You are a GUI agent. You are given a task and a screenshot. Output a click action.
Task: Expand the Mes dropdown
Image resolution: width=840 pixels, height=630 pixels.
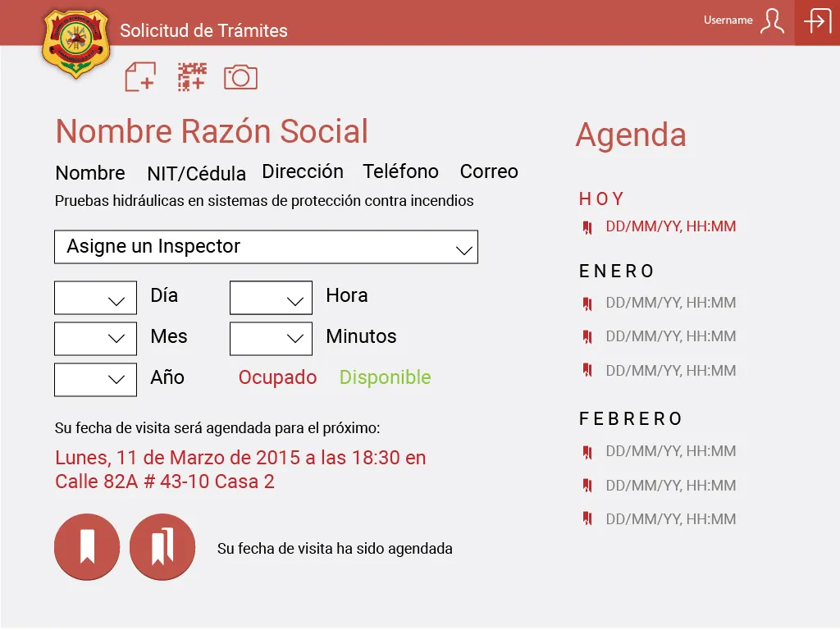(x=95, y=339)
